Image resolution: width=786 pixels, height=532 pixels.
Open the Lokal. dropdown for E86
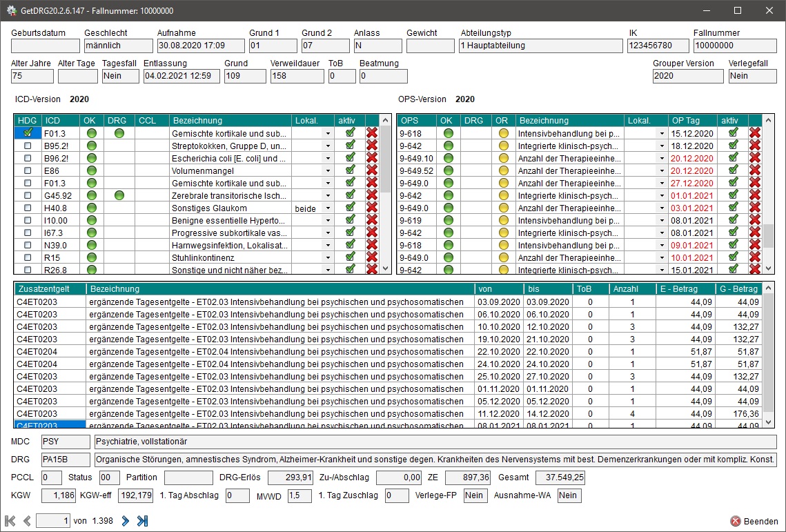[328, 171]
